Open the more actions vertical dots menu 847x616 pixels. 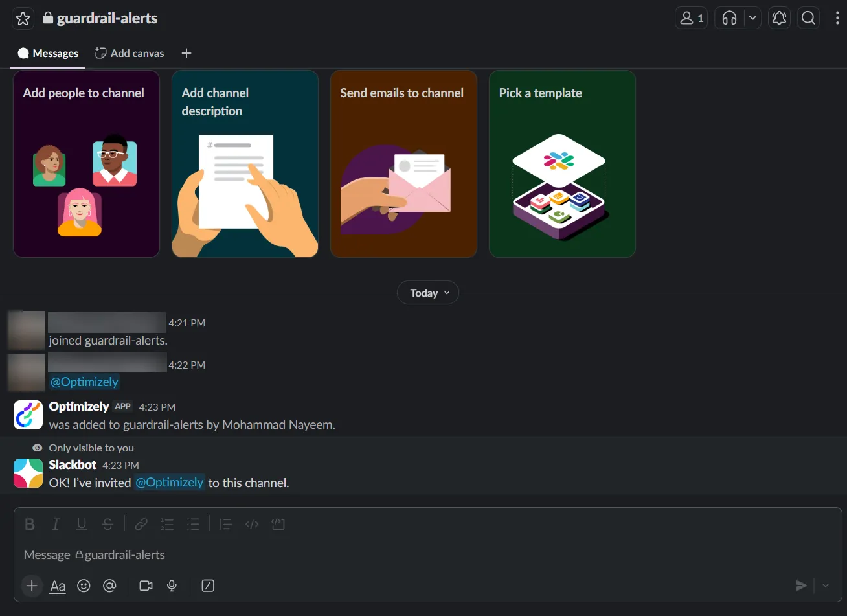click(x=837, y=18)
